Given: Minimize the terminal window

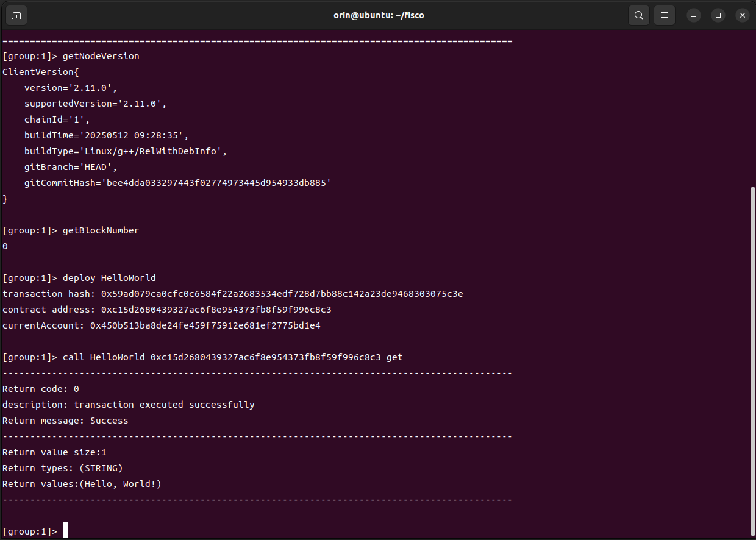Looking at the screenshot, I should [x=694, y=15].
